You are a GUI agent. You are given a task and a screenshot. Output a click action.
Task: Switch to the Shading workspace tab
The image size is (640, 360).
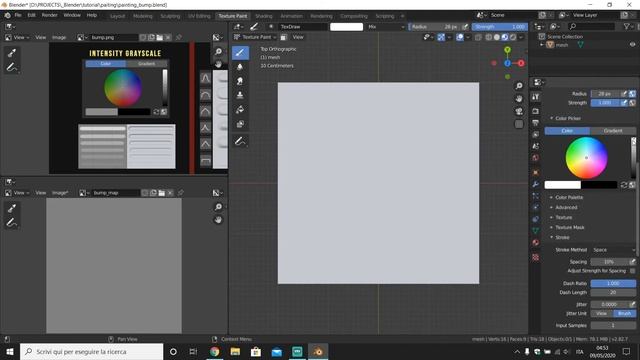(x=264, y=16)
